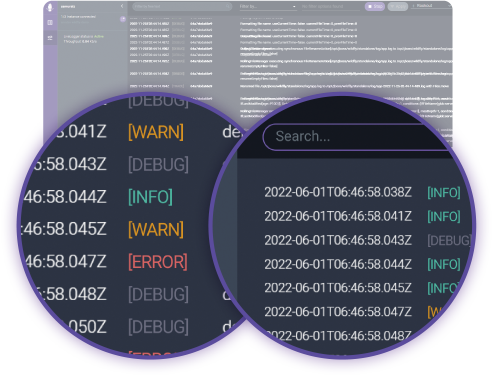Select the sliders settings icon in sidebar
495x376 pixels.
50,38
